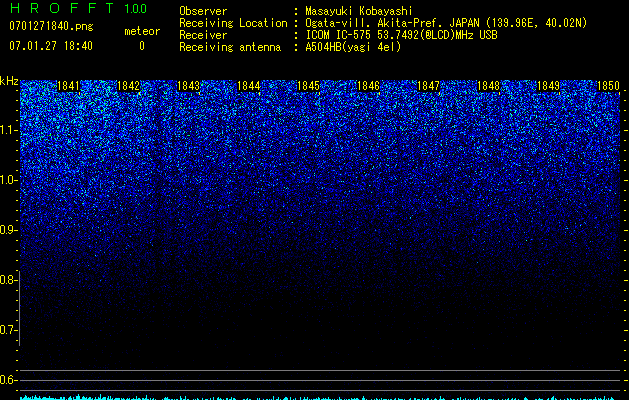Viewport: 629px width, 400px height.
Task: Click the Receiving Location label
Action: pyautogui.click(x=233, y=23)
